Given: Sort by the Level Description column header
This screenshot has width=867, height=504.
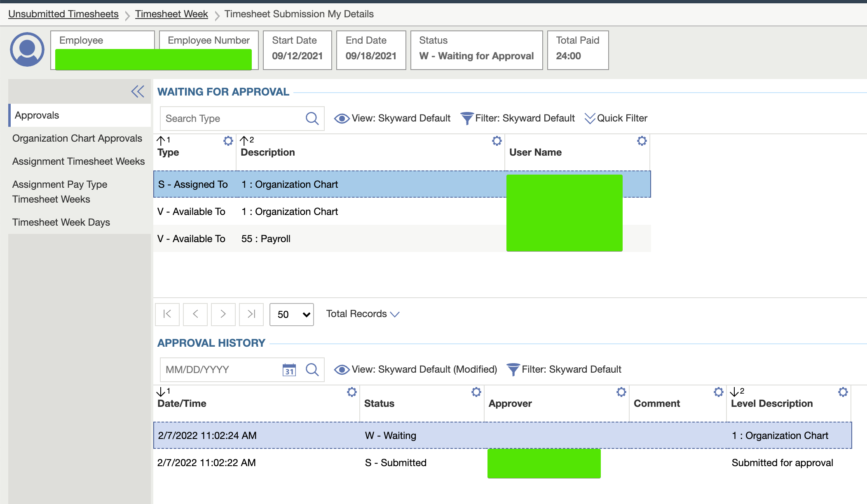Looking at the screenshot, I should (772, 404).
